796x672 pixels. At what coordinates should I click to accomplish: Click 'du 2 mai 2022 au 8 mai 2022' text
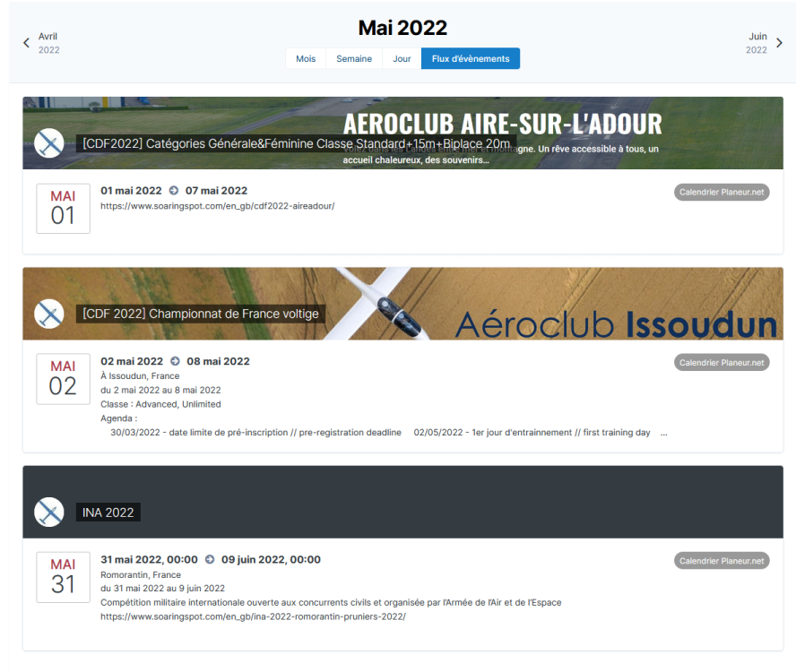pos(161,391)
